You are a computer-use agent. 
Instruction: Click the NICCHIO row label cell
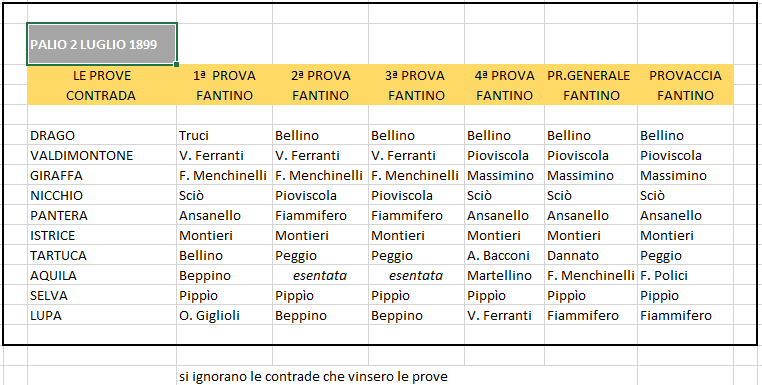[x=102, y=195]
